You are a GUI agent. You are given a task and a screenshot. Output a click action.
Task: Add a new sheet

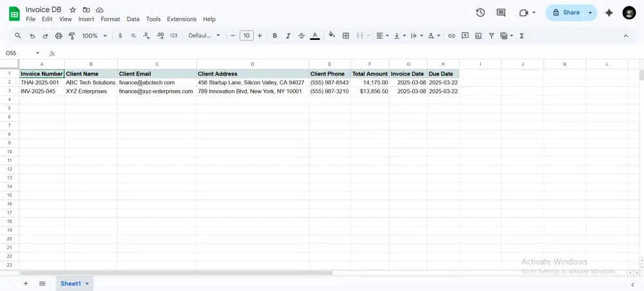coord(26,284)
